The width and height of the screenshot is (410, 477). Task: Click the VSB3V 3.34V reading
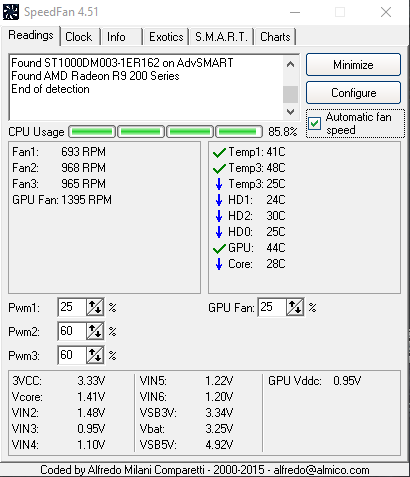186,413
